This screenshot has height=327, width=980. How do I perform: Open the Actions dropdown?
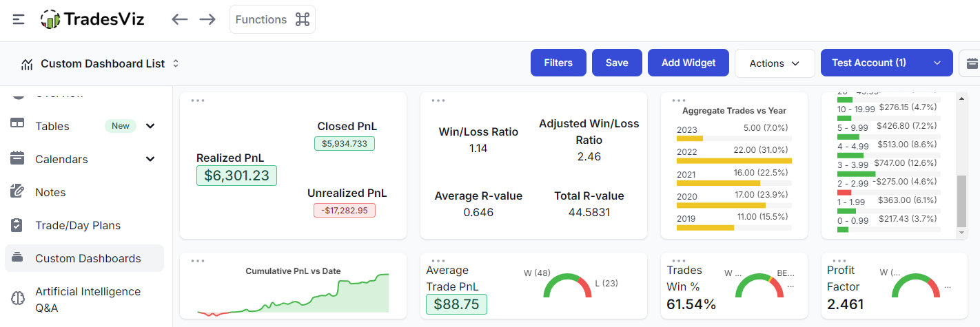click(775, 63)
